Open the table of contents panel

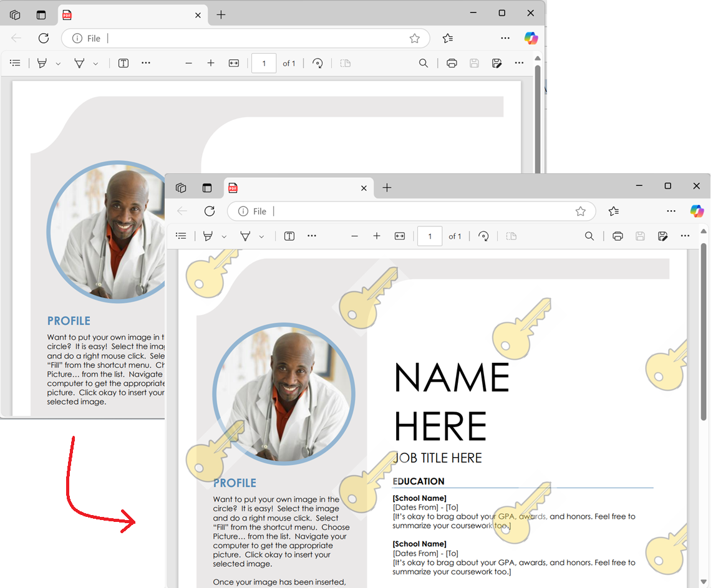181,236
